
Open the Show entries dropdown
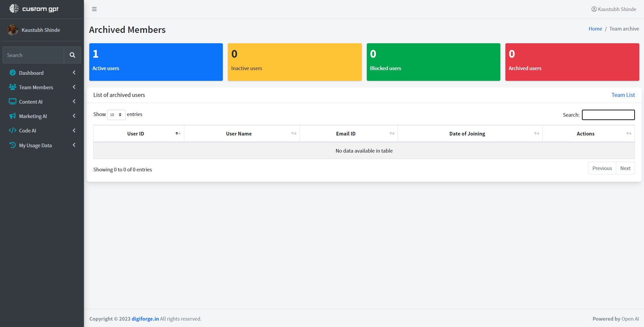tap(116, 115)
